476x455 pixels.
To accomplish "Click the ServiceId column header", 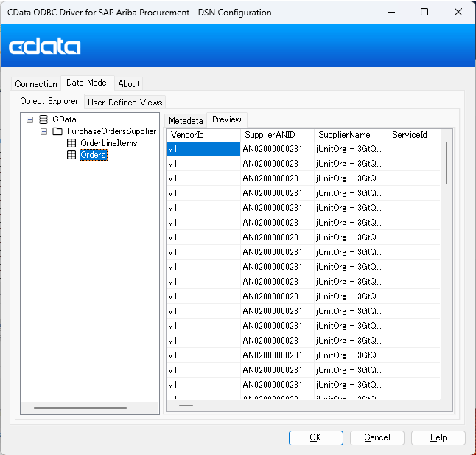I will (x=414, y=135).
